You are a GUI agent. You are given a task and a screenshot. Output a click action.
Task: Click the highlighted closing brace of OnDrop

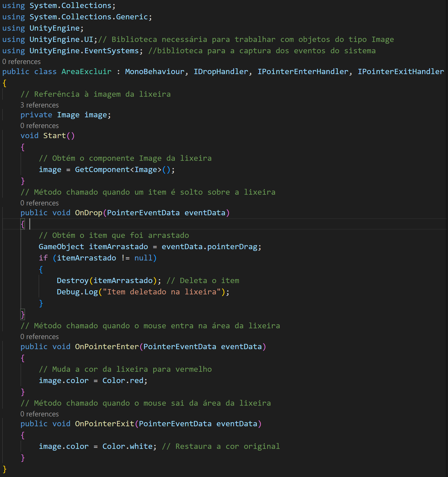[x=23, y=314]
